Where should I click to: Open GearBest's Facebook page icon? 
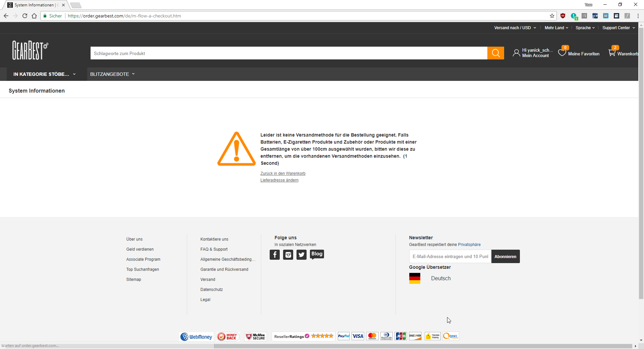[275, 255]
